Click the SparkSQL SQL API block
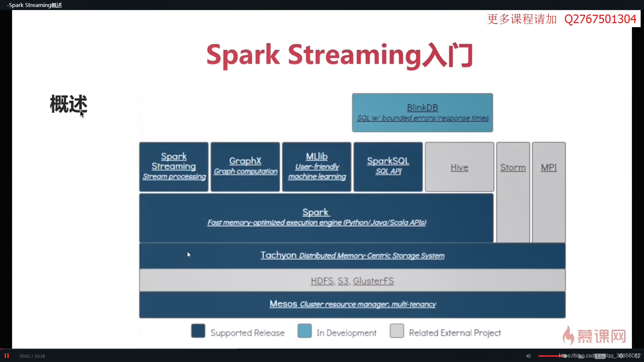The height and width of the screenshot is (362, 644). pos(388,167)
